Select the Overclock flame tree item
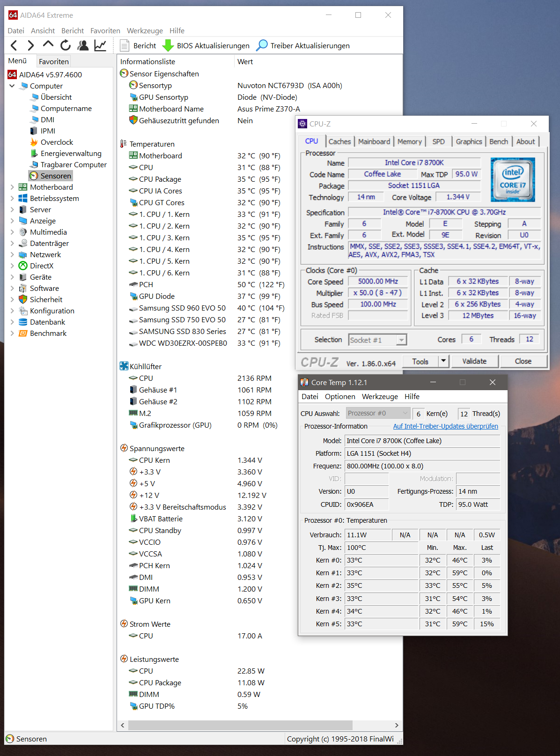The image size is (560, 756). tap(52, 142)
